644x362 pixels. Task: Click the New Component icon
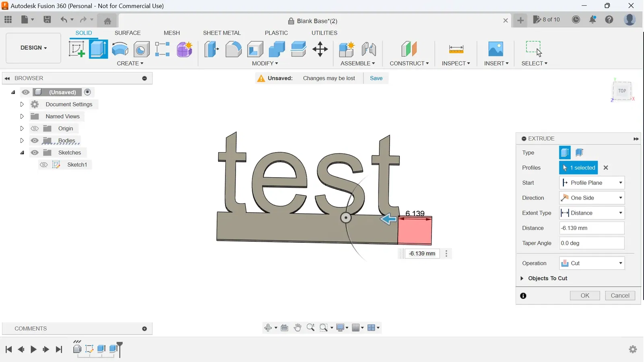pyautogui.click(x=347, y=49)
